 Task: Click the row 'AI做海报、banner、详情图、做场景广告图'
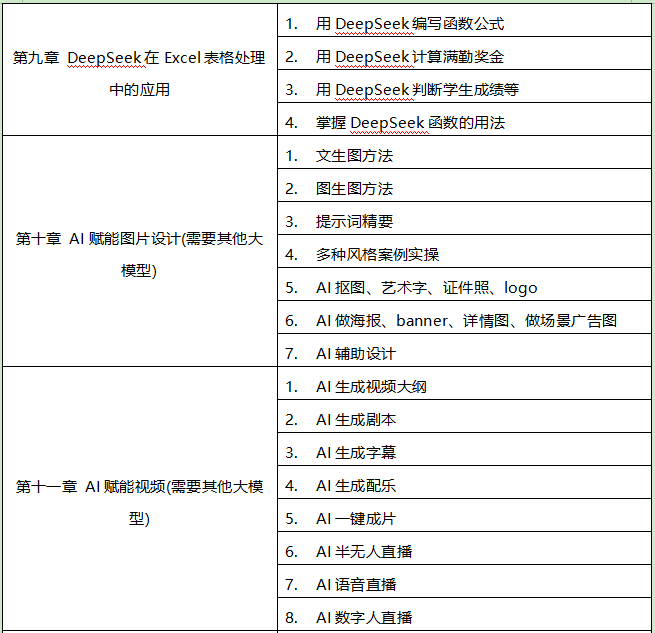point(464,318)
